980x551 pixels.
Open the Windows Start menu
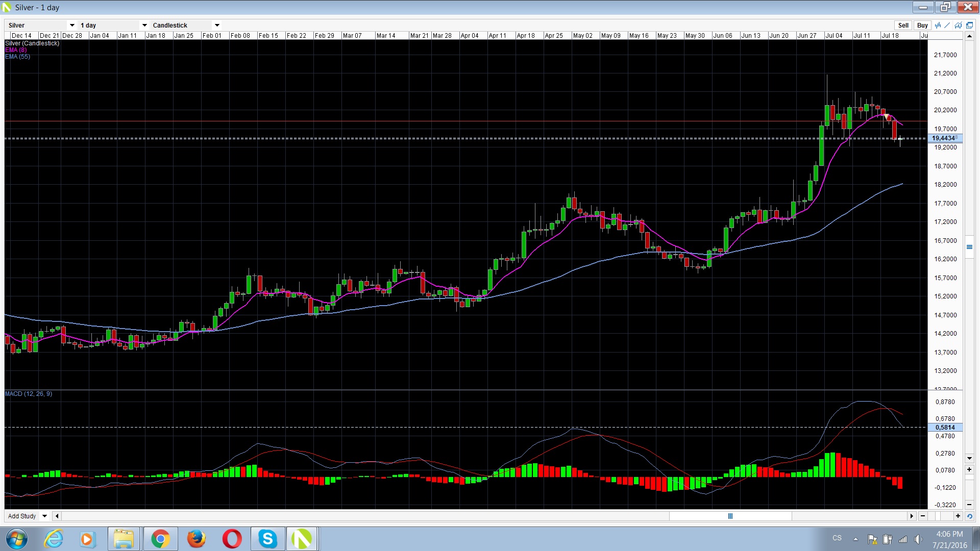tap(16, 539)
